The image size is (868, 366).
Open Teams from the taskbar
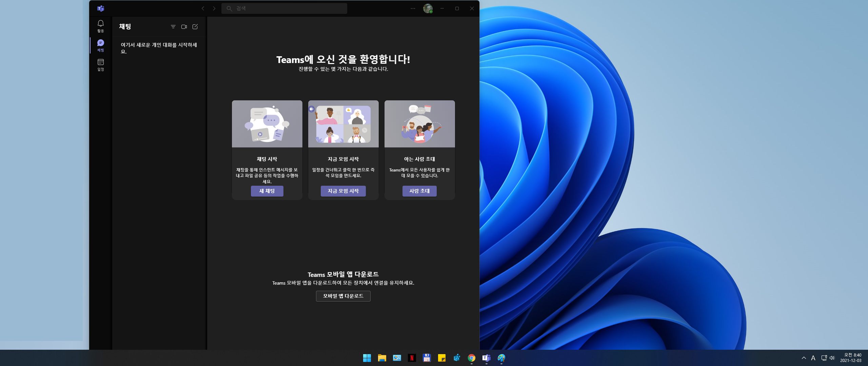click(487, 358)
